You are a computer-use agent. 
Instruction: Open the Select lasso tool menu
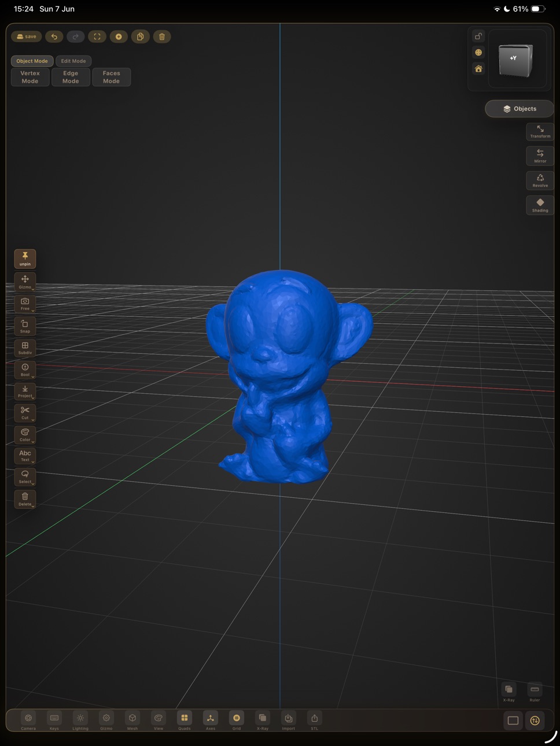[x=25, y=477]
